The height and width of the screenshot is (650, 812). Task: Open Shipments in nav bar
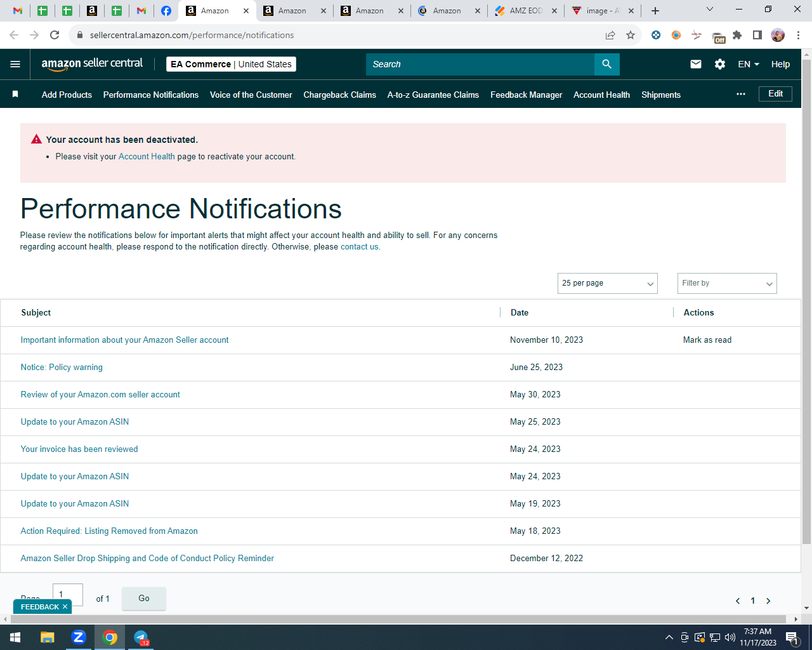tap(661, 95)
